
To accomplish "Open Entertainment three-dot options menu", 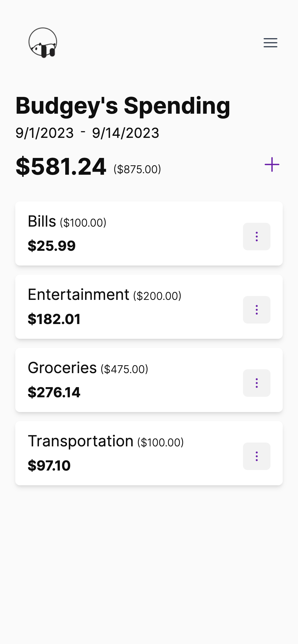I will 256,310.
